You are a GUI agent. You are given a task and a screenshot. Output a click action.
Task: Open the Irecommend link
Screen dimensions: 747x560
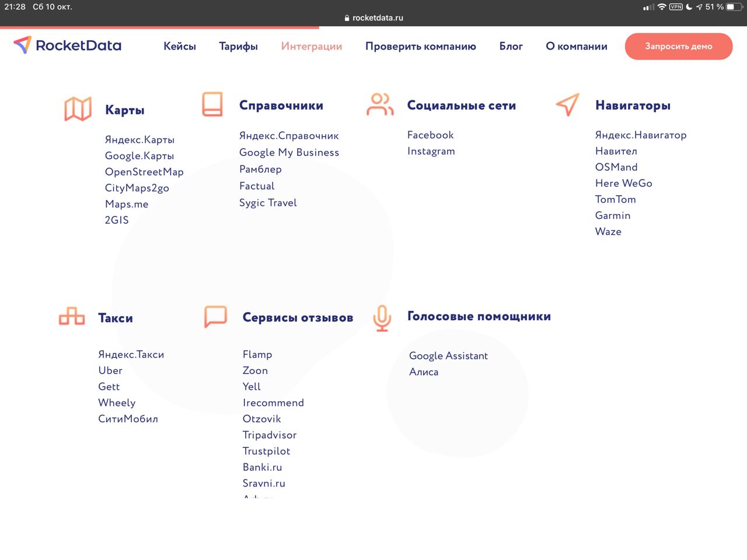tap(273, 403)
